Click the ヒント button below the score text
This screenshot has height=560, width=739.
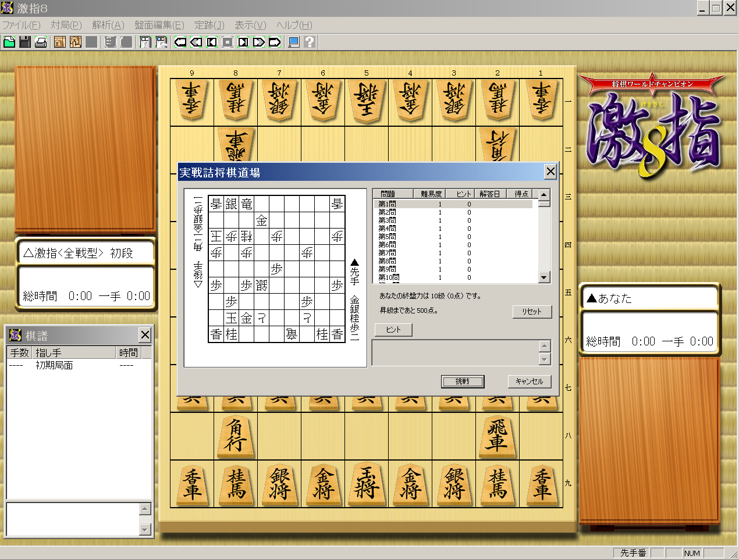[x=393, y=330]
